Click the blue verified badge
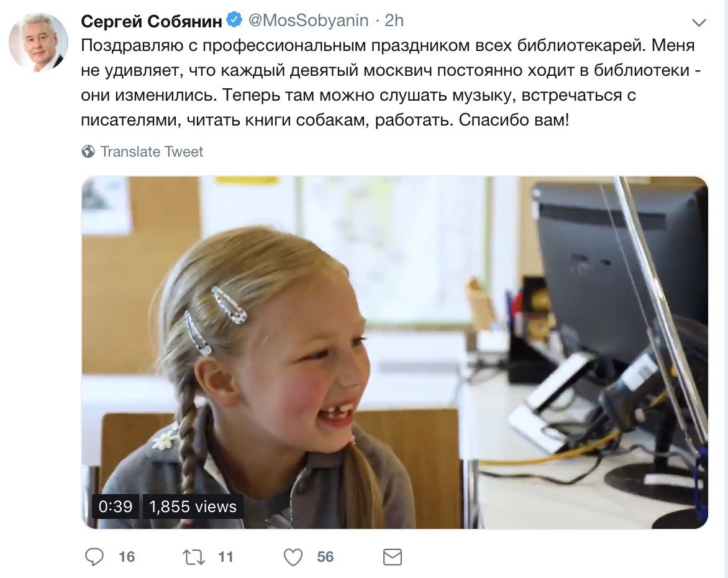 tap(234, 20)
